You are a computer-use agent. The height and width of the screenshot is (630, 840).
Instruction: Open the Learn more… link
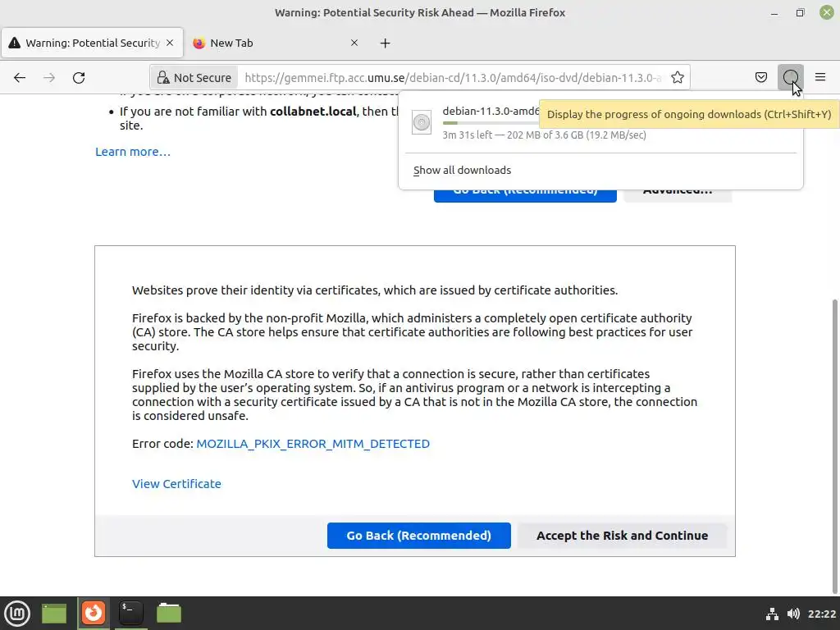tap(133, 152)
